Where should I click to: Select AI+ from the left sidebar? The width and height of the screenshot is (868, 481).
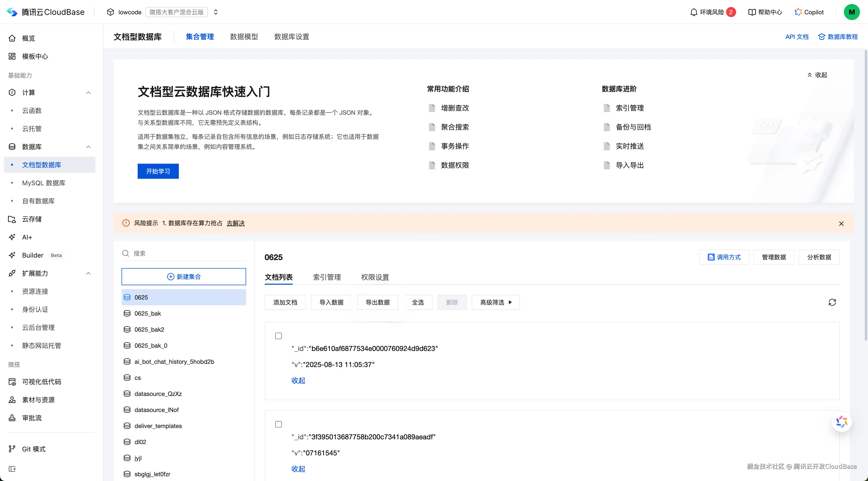coord(27,237)
